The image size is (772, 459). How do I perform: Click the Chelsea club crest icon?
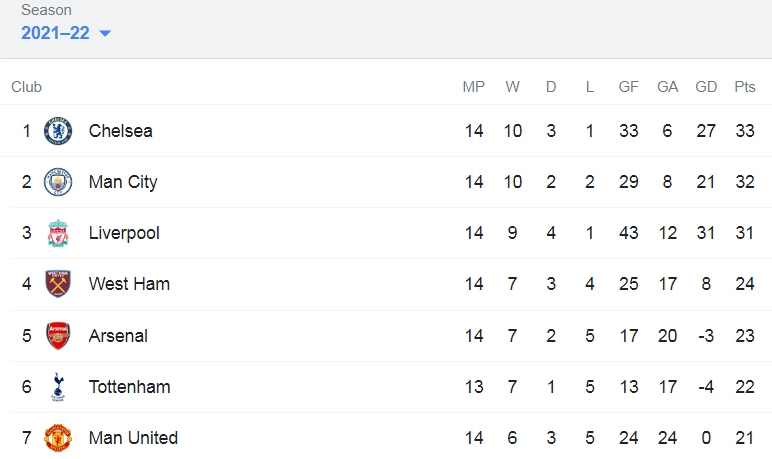point(58,131)
